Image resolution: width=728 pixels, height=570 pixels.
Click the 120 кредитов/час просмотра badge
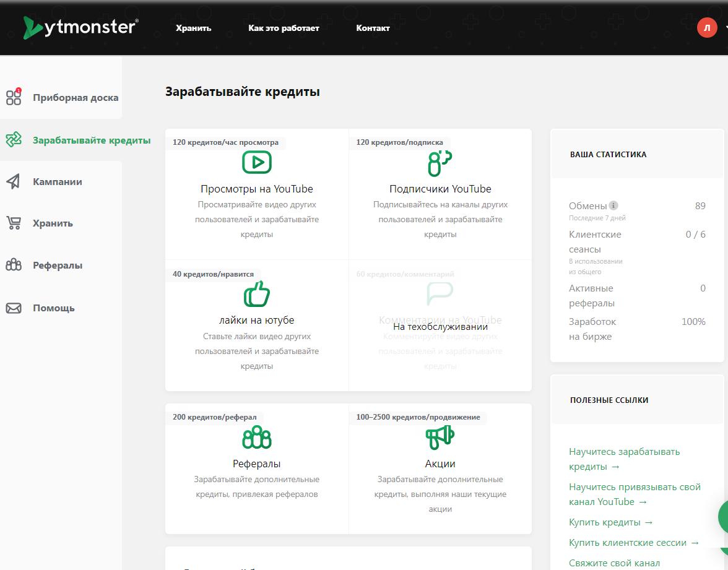[x=225, y=142]
